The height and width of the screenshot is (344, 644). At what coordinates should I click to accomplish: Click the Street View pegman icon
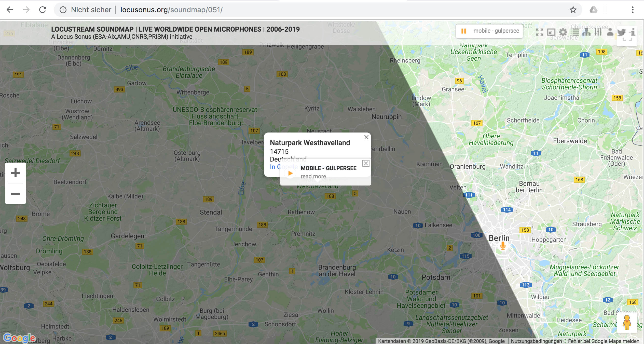point(627,322)
